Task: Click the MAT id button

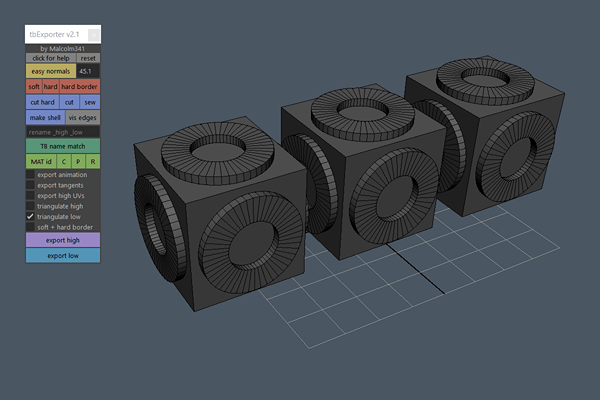Action: pyautogui.click(x=40, y=161)
